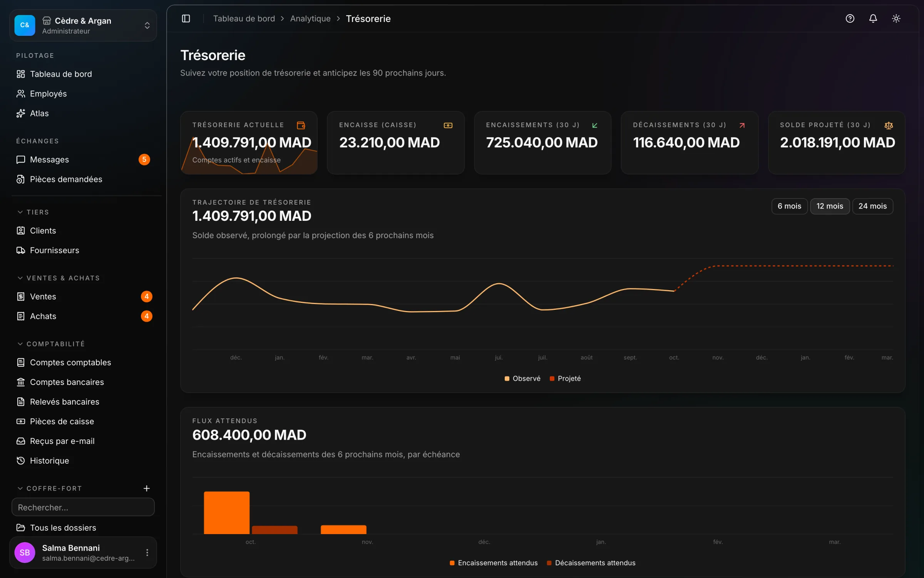Image resolution: width=924 pixels, height=578 pixels.
Task: Open the help question mark icon
Action: click(x=850, y=18)
